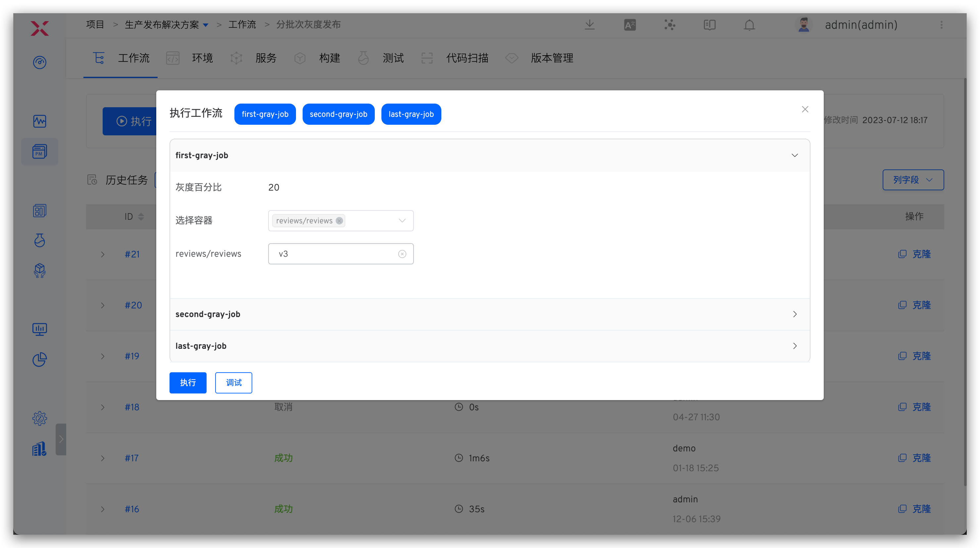Click the highlighted PM icon in the sidebar
Image resolution: width=980 pixels, height=548 pixels.
(x=40, y=151)
